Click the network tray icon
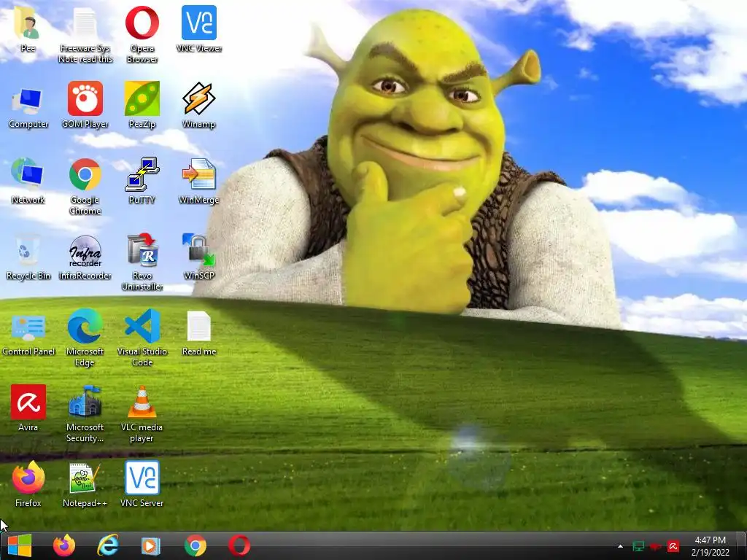Screen dimensions: 747x560 [638, 546]
